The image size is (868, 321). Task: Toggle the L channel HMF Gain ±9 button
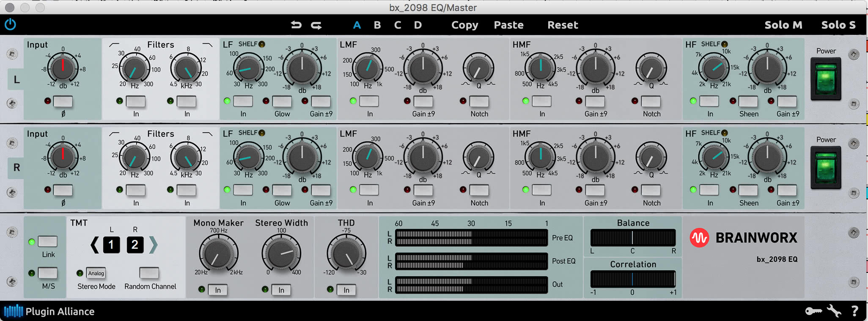coord(595,101)
